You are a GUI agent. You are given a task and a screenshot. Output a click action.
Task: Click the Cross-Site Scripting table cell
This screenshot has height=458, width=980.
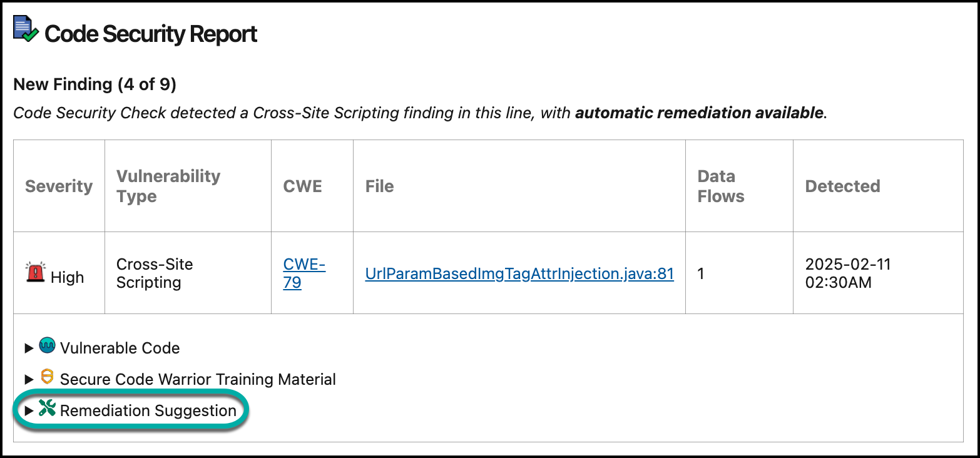tap(155, 273)
